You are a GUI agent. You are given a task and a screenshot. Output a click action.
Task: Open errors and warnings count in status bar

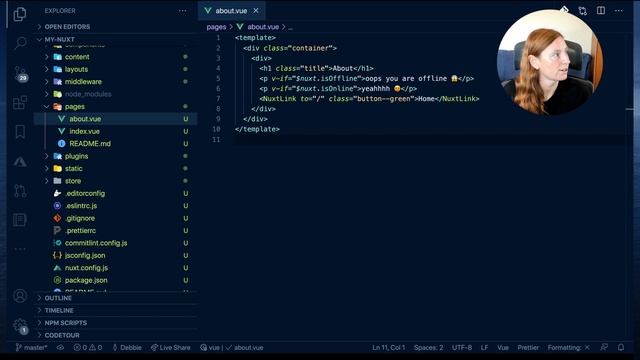88,348
